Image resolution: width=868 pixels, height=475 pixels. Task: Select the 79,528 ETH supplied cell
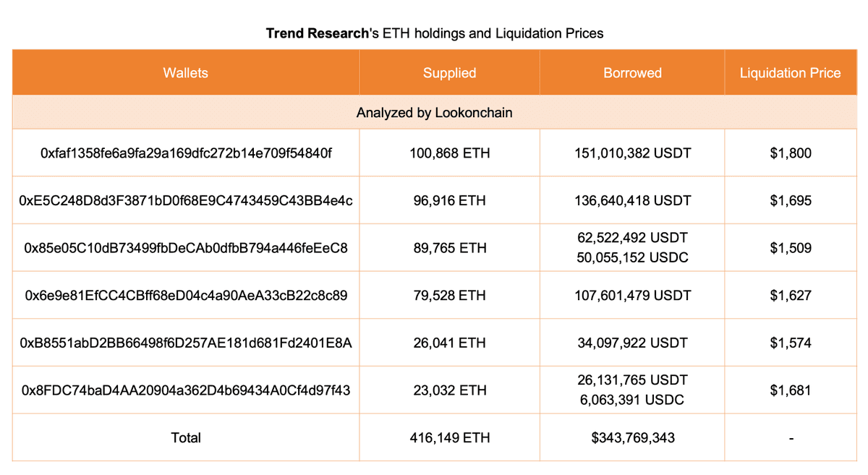coord(449,295)
